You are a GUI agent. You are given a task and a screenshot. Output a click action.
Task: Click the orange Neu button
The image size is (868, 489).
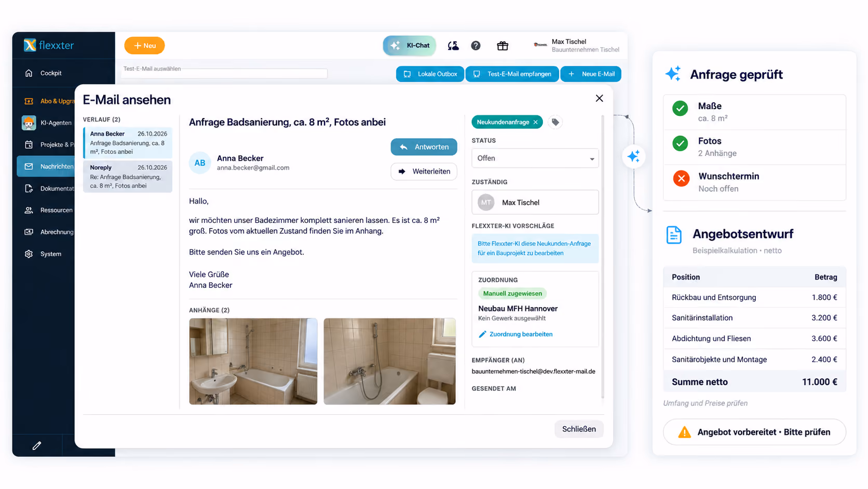point(144,46)
